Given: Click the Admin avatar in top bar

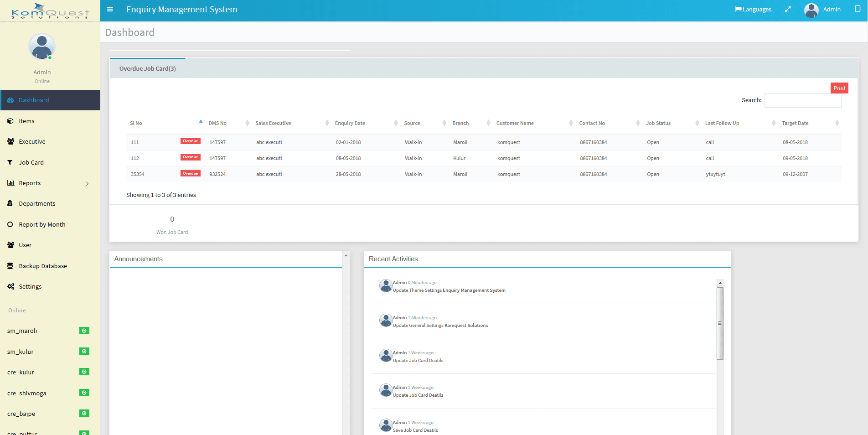Looking at the screenshot, I should tap(811, 10).
